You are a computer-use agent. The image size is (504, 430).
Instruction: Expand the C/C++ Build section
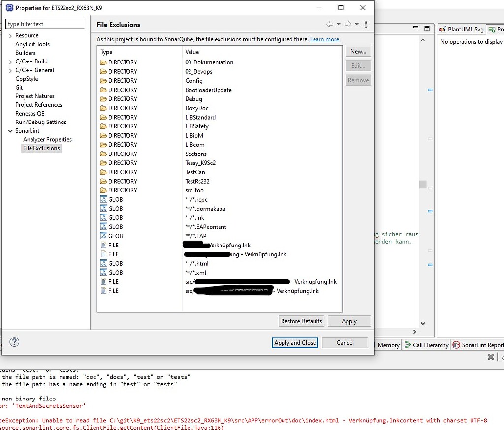(x=10, y=61)
